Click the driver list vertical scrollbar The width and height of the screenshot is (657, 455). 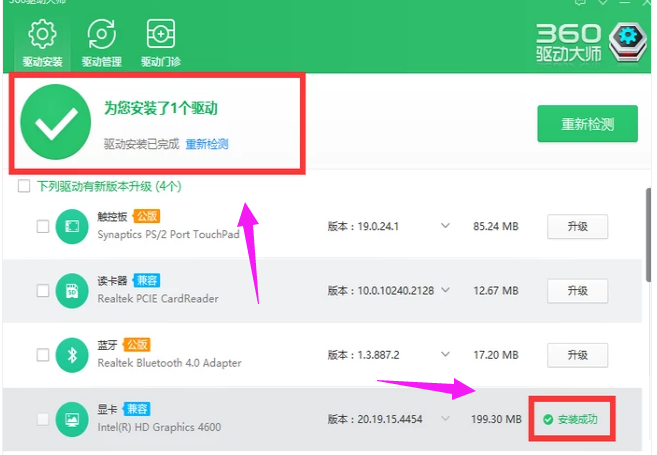[648, 235]
